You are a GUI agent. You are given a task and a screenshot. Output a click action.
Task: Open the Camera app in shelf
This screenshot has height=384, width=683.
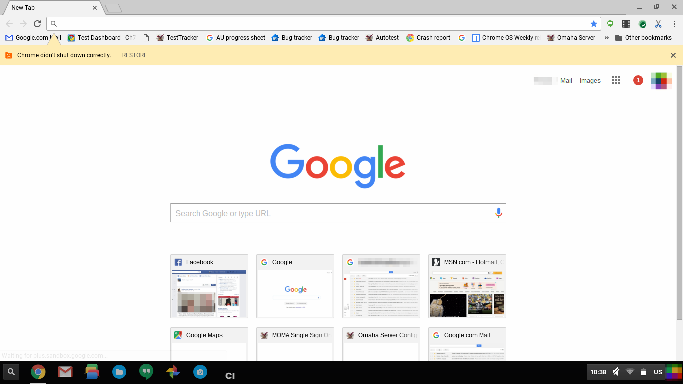click(x=200, y=372)
